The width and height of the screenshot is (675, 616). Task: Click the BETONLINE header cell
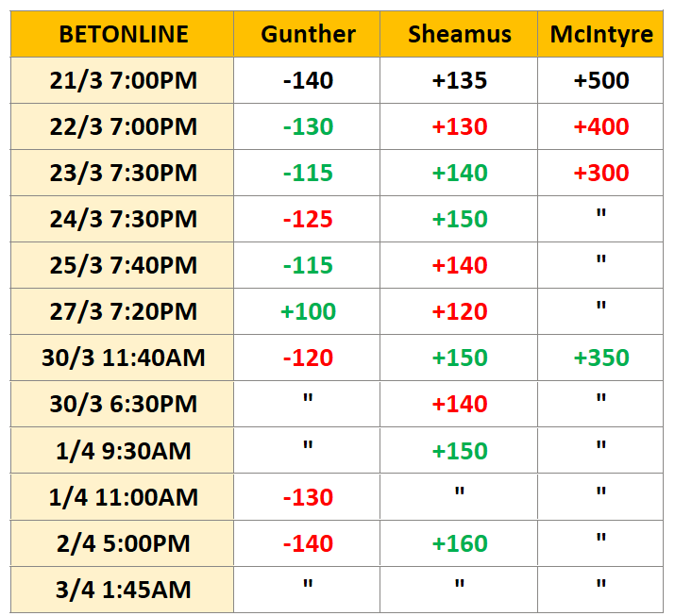click(x=123, y=34)
